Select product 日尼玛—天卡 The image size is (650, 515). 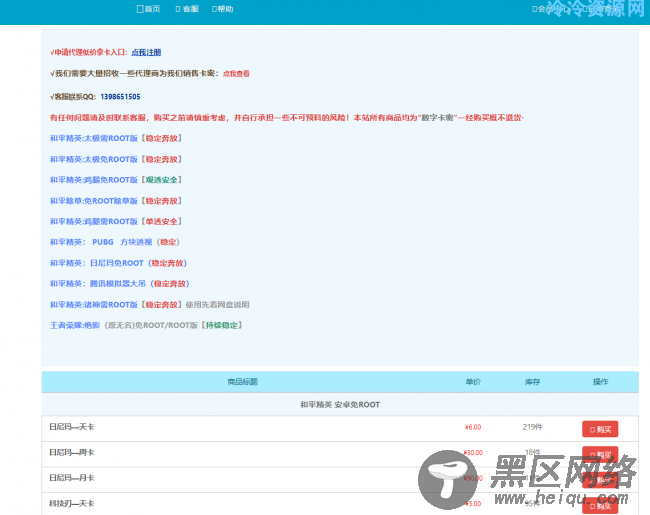pyautogui.click(x=72, y=427)
